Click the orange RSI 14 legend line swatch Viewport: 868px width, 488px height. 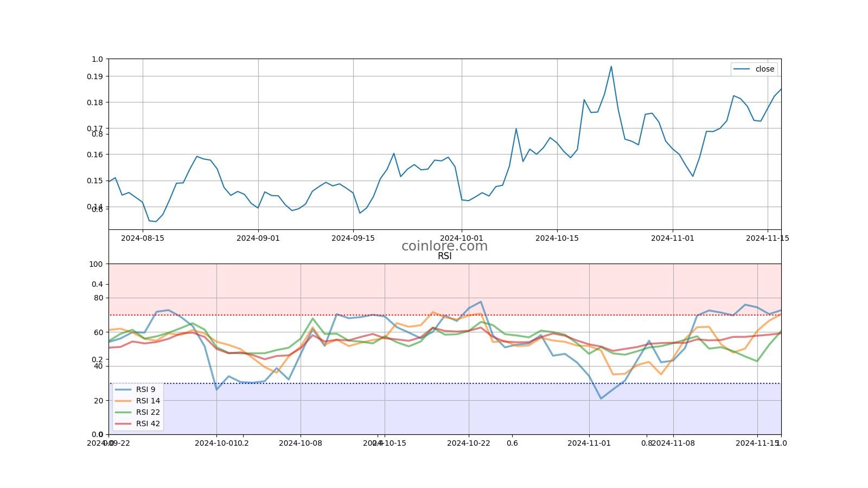click(123, 401)
